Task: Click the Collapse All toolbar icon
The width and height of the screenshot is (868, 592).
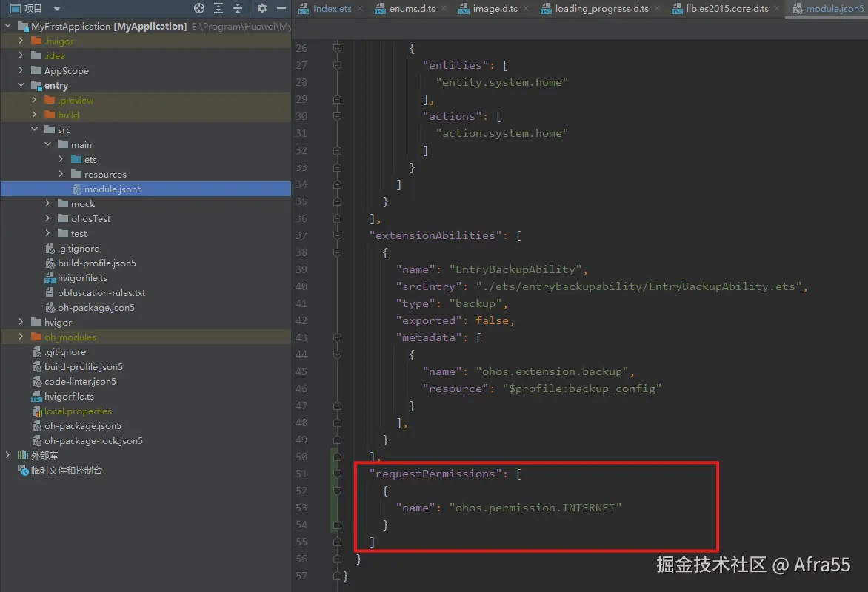Action: pos(238,8)
